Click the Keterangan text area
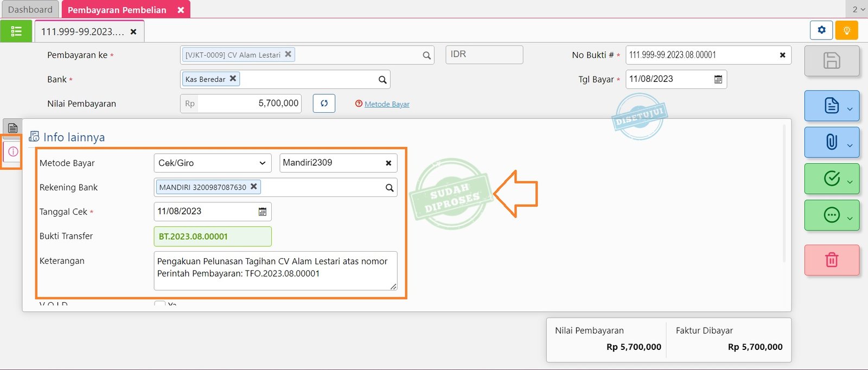868x370 pixels. (275, 270)
